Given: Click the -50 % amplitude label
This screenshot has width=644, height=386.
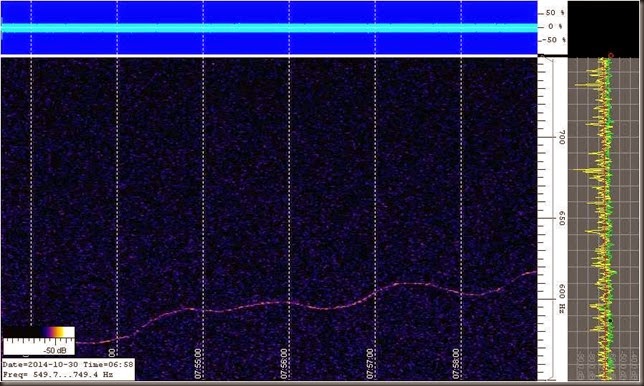Looking at the screenshot, I should [x=554, y=40].
